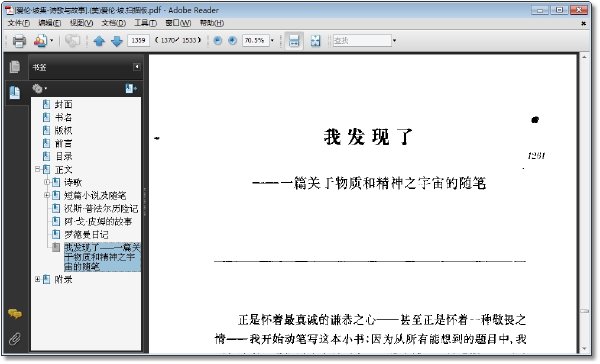Click the bookmark icon beside 罗德曼日记
600x364 pixels.
[56, 234]
